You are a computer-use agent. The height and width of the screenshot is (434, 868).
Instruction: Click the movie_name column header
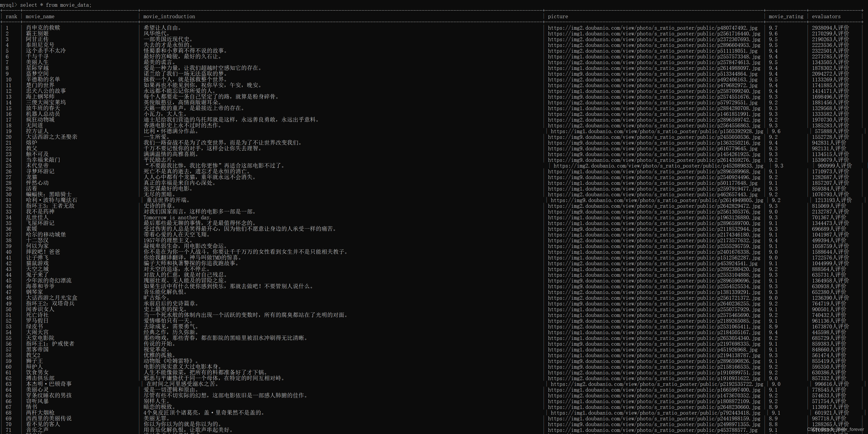40,17
